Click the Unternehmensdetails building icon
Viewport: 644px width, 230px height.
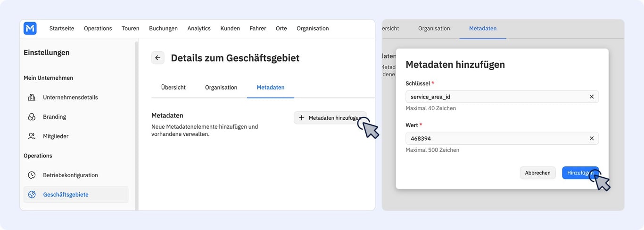32,98
